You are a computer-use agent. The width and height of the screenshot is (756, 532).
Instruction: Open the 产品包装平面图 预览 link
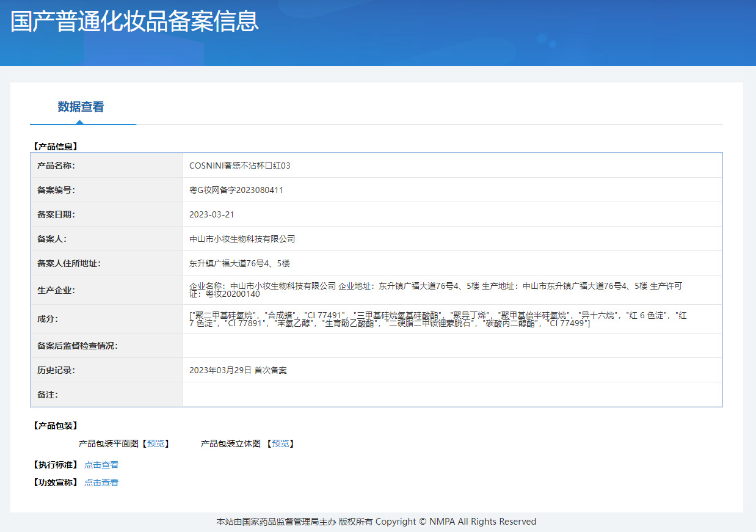point(156,443)
